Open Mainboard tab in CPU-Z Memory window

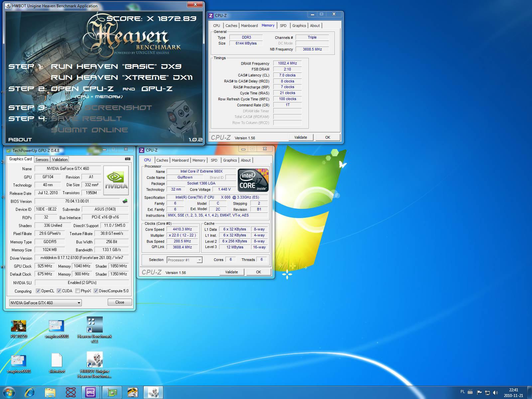[x=249, y=26]
